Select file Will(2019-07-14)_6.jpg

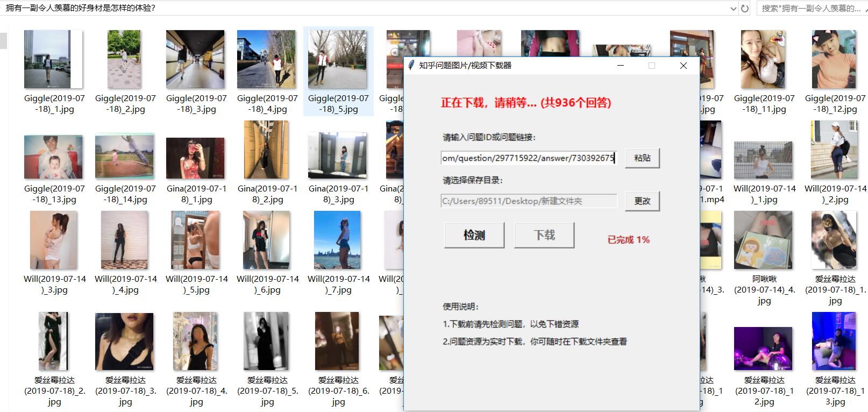point(267,253)
